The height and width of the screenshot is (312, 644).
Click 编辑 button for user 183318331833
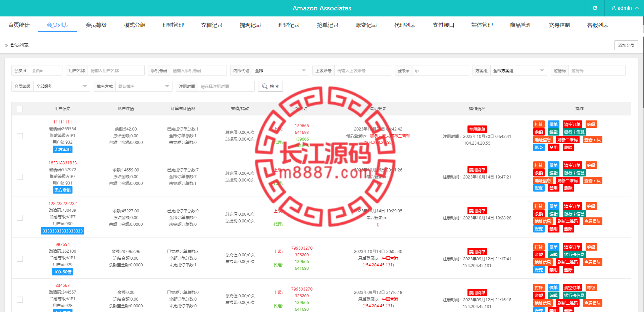click(553, 173)
